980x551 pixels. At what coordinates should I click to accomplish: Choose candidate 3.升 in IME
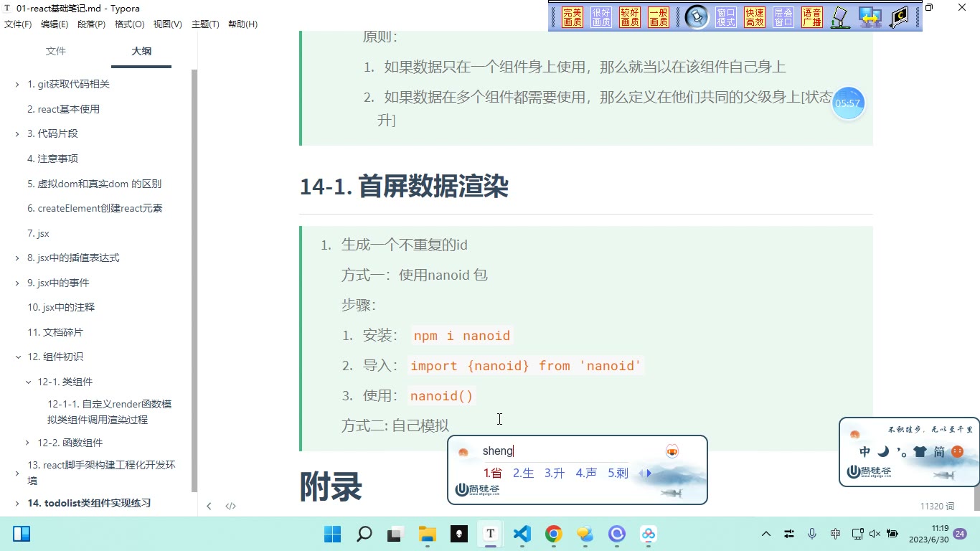555,474
